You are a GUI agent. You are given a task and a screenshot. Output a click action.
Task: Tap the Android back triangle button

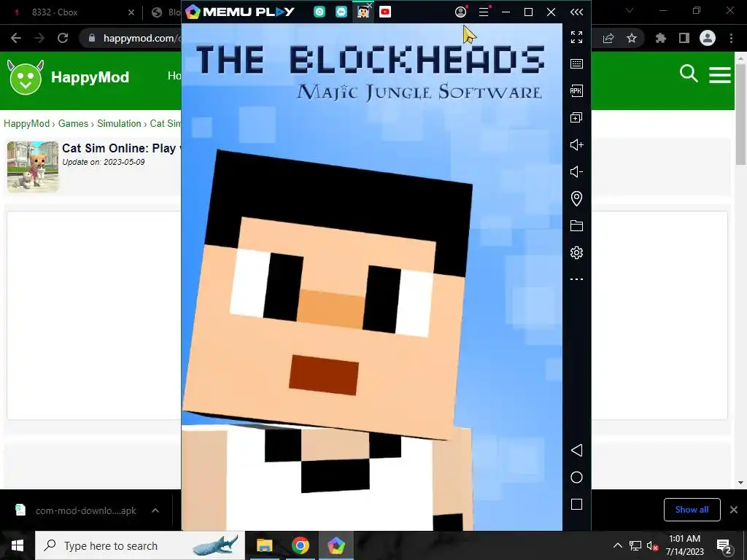click(576, 451)
